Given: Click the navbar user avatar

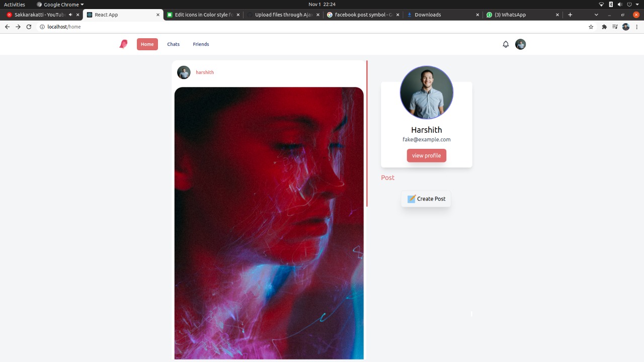Looking at the screenshot, I should click(x=520, y=44).
